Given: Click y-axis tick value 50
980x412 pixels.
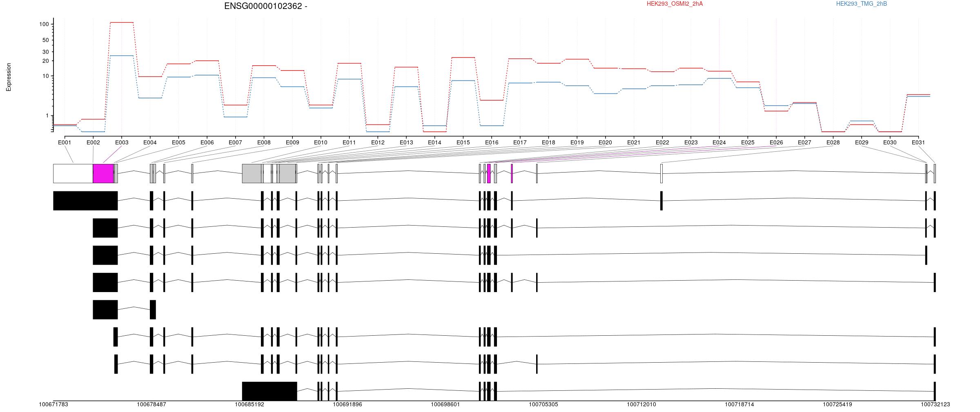Looking at the screenshot, I should 46,40.
